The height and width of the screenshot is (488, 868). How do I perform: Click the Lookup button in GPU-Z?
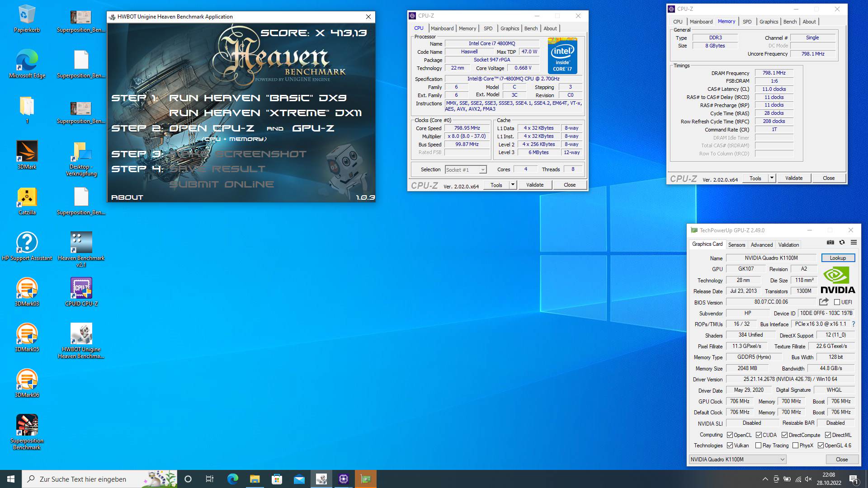(x=838, y=258)
